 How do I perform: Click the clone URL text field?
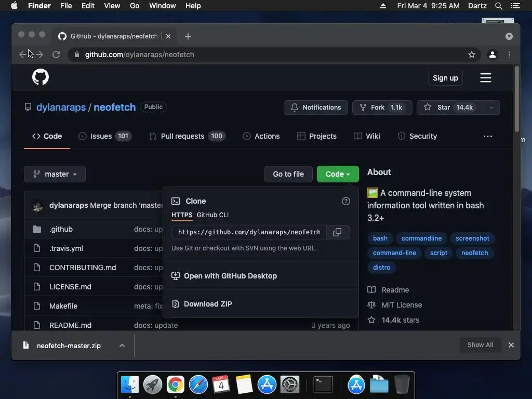click(x=249, y=232)
